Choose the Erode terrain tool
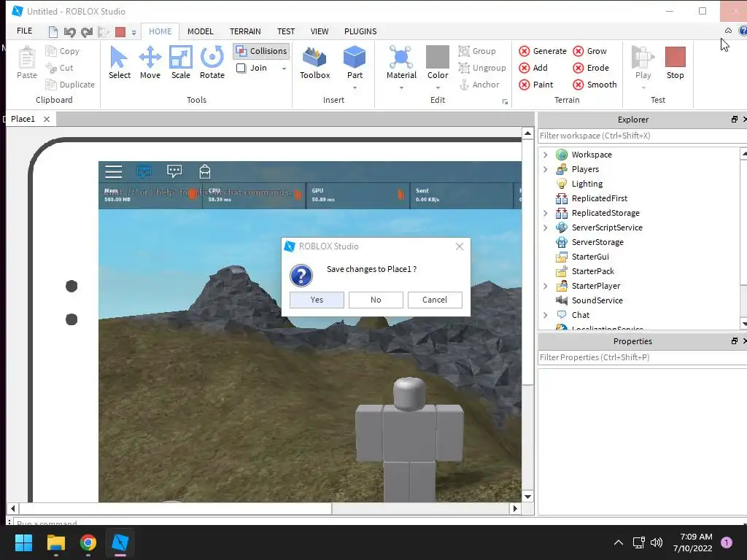The height and width of the screenshot is (560, 747). coord(591,68)
